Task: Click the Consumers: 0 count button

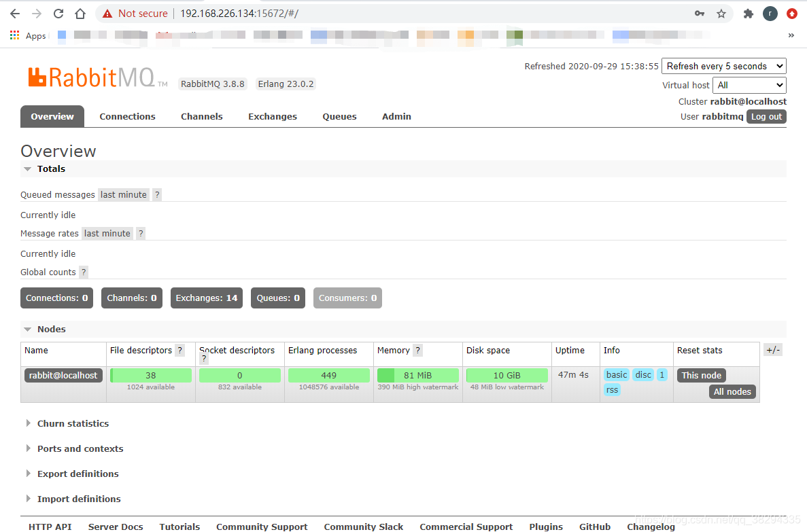Action: [347, 298]
